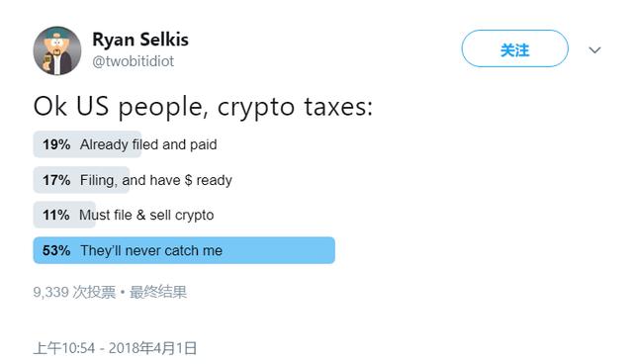Click the gray 19% result bar
Image resolution: width=633 pixels, height=364 pixels.
tap(87, 144)
